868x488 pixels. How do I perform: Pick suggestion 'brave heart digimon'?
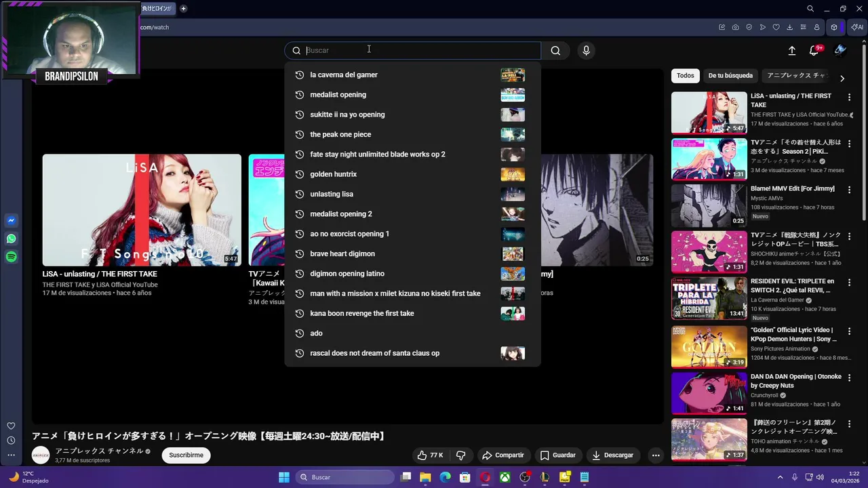pos(412,253)
